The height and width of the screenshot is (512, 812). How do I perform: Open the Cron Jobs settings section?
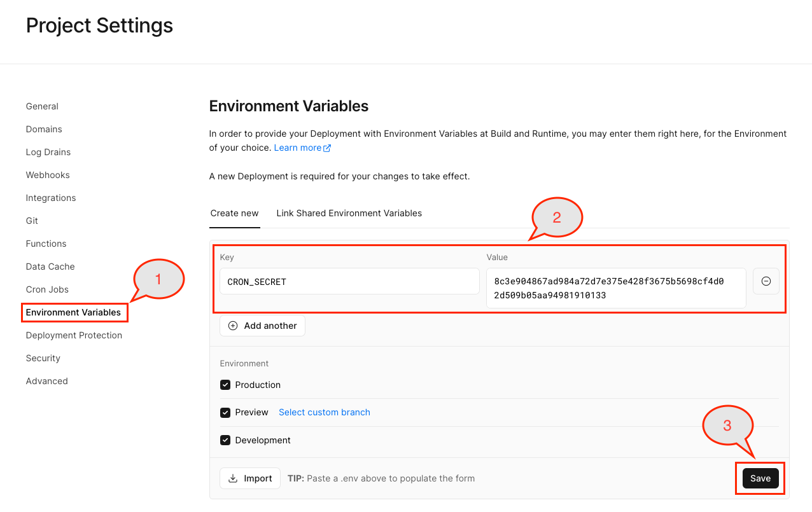(47, 289)
